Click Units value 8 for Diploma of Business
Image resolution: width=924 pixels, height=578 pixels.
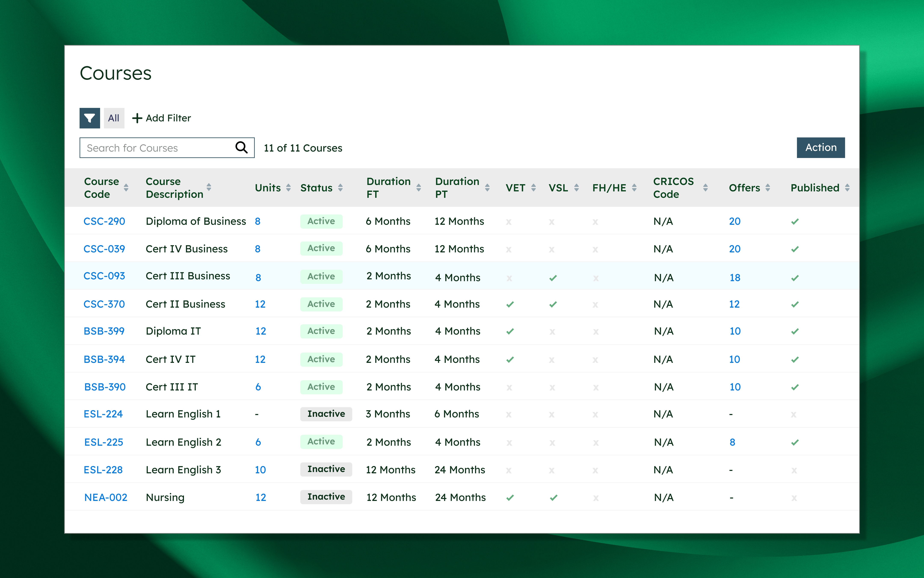(258, 221)
